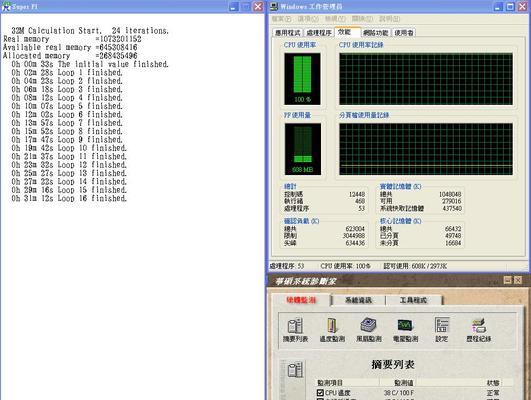Screen dimensions: 531x400
Task: Click the physical memory total value 1048048
Action: click(x=450, y=194)
